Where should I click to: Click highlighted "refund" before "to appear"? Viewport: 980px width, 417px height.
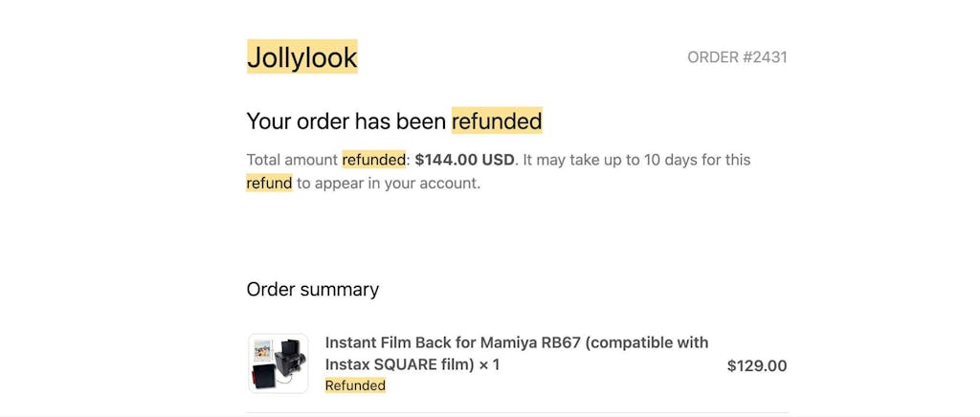click(269, 183)
